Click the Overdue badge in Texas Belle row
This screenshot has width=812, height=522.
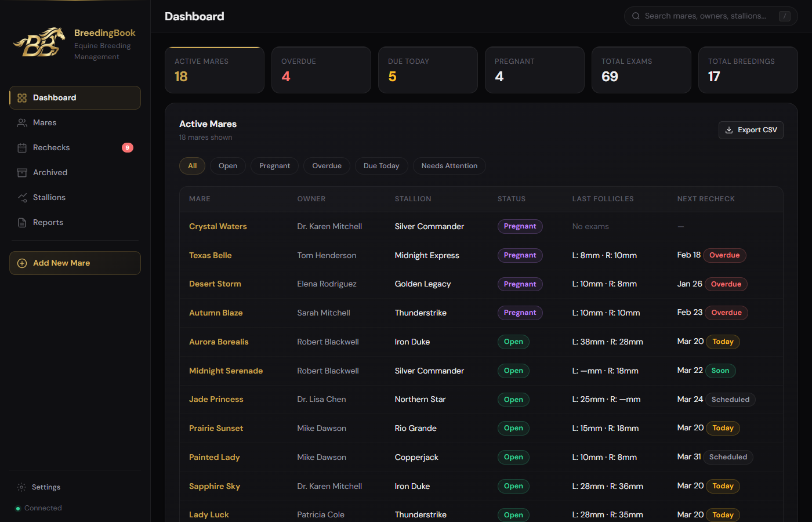coord(725,256)
